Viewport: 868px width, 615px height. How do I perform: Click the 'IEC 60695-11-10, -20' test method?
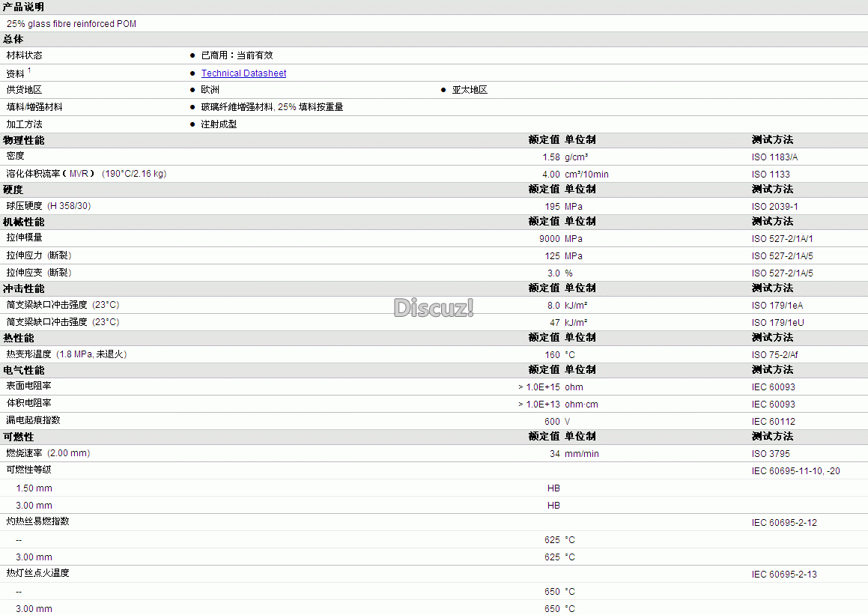795,470
